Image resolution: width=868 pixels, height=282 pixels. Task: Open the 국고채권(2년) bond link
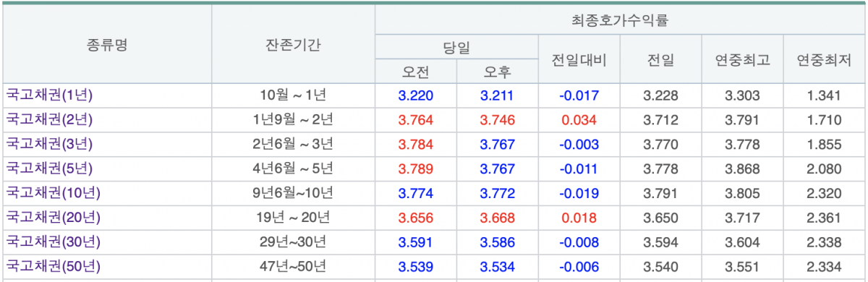pyautogui.click(x=50, y=119)
